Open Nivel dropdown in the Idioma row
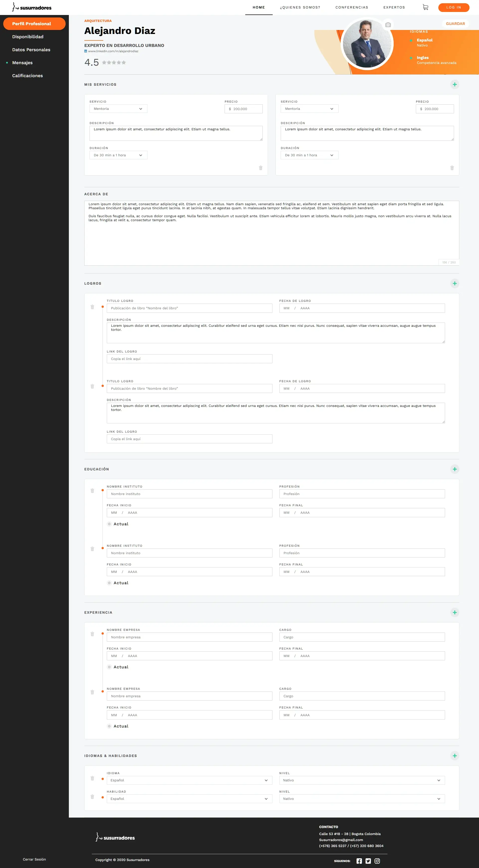Screen dimensions: 479x868 [362, 780]
